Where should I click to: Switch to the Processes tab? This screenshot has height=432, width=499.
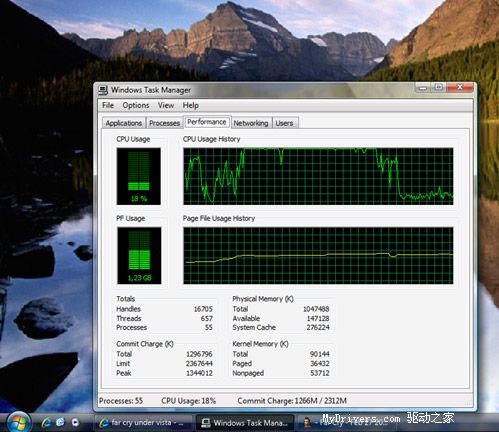(164, 123)
